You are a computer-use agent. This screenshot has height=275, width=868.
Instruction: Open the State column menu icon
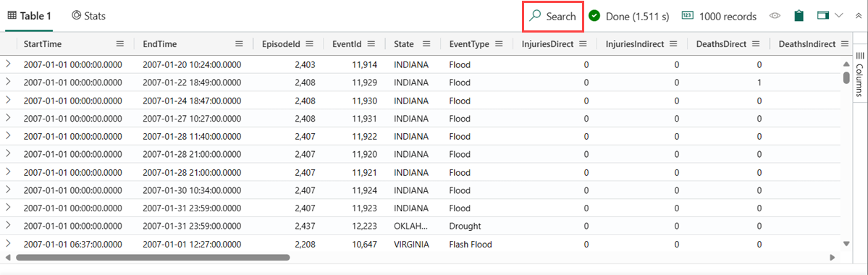(427, 43)
